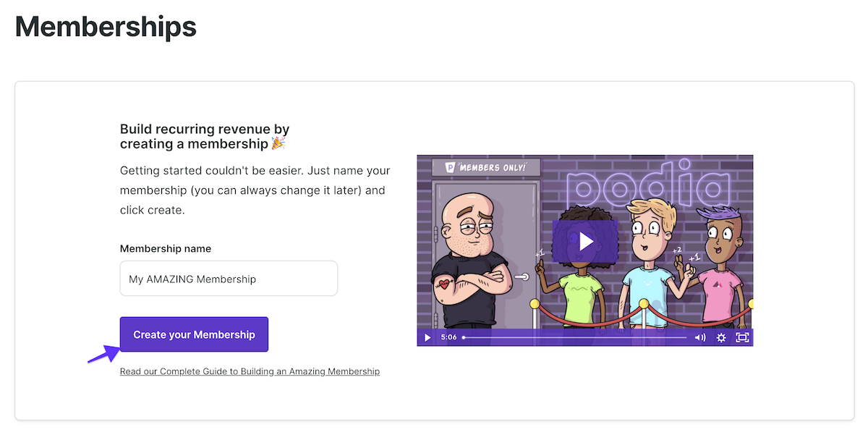Click the Getting started description paragraph
Viewport: 868px width, 435px height.
click(x=255, y=190)
